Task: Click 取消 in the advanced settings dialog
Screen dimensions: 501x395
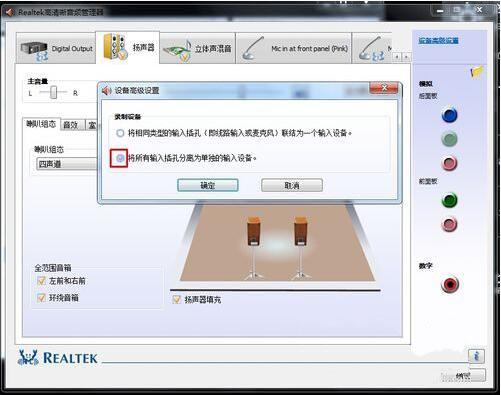Action: (292, 185)
